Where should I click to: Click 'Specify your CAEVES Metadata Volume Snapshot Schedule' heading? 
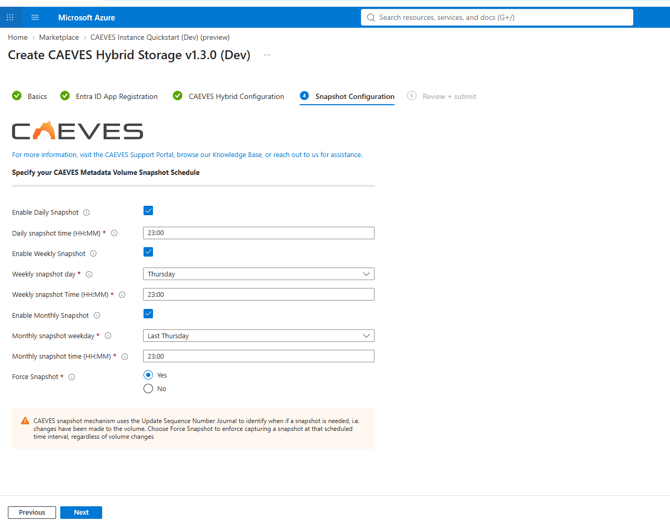pos(106,173)
